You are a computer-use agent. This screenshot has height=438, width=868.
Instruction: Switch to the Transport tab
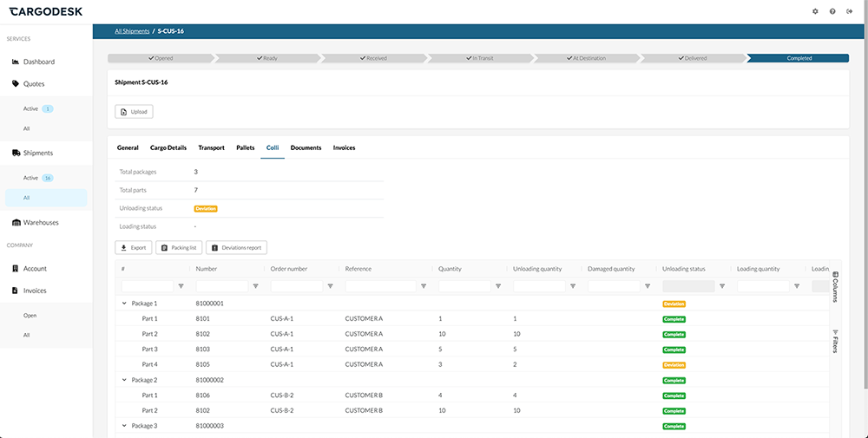point(212,147)
